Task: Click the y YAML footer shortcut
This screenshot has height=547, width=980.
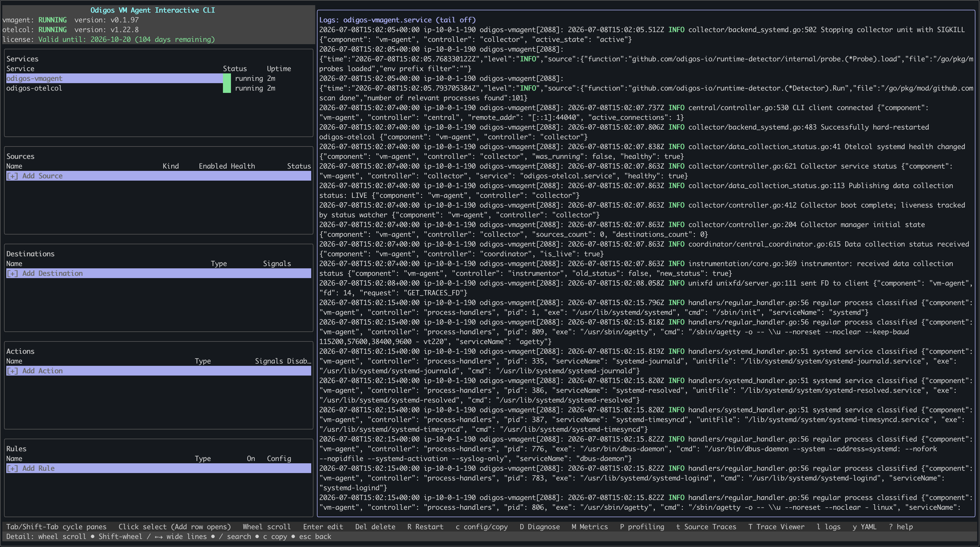Action: tap(864, 527)
